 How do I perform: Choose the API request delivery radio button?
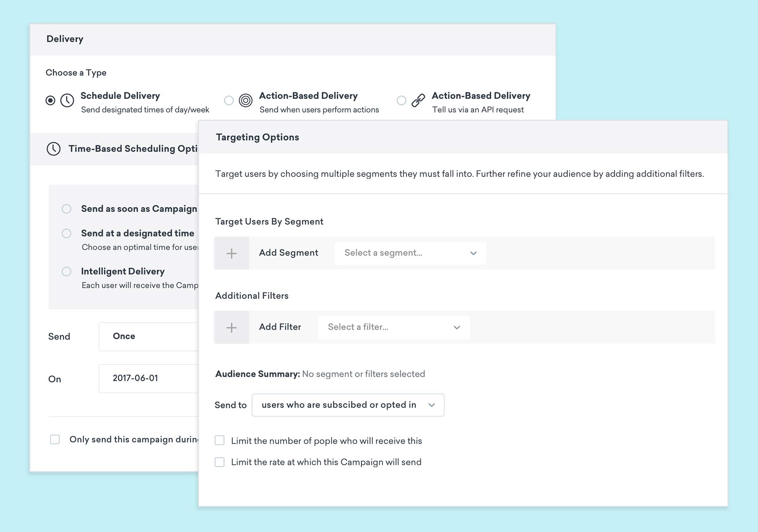(401, 101)
